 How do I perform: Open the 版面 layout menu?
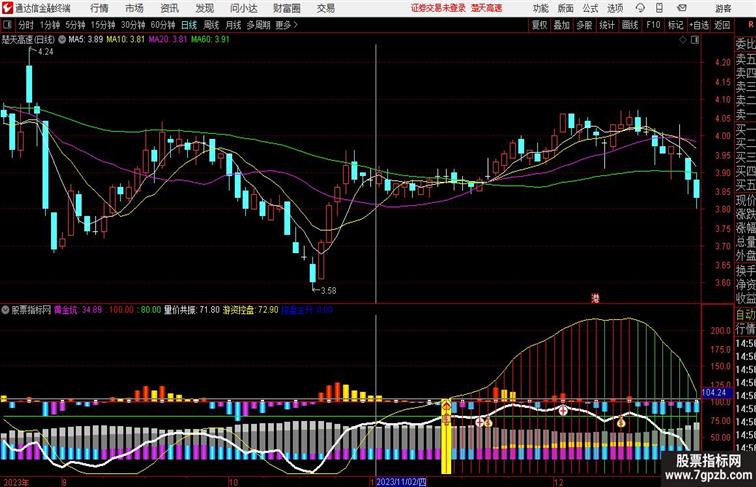coord(565,8)
